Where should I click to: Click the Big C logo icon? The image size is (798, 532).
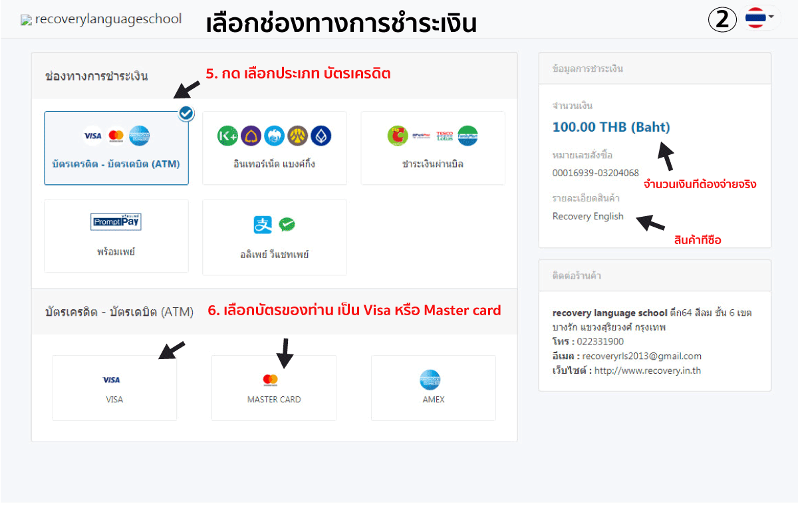[398, 136]
